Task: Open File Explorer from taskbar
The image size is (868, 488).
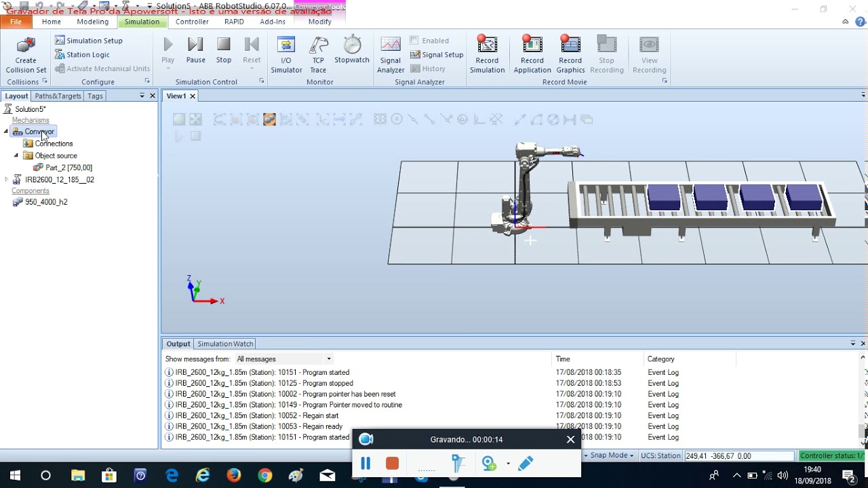Action: point(78,476)
